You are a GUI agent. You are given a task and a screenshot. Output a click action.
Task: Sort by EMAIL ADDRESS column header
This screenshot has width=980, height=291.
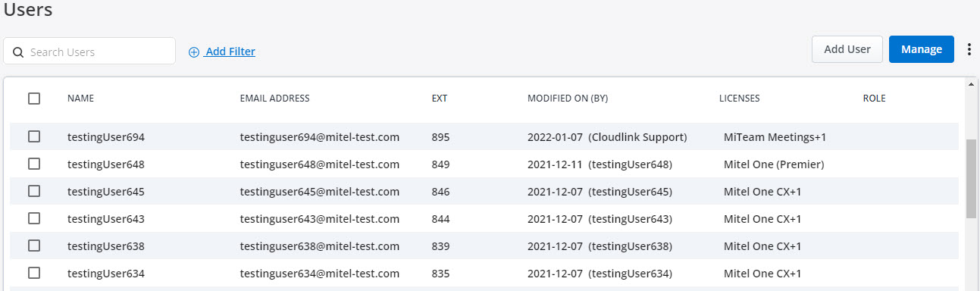[x=274, y=99]
